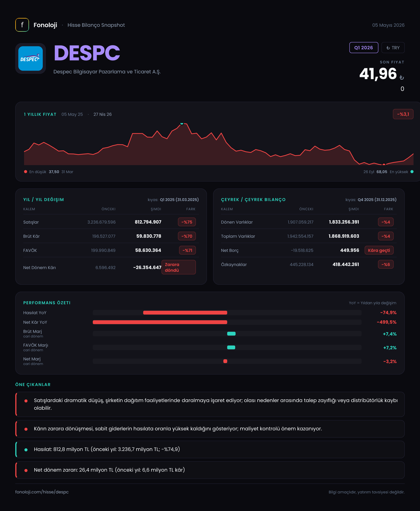
Task: Click the 'Kâra geçti' Net Borç badge
Action: pos(379,250)
